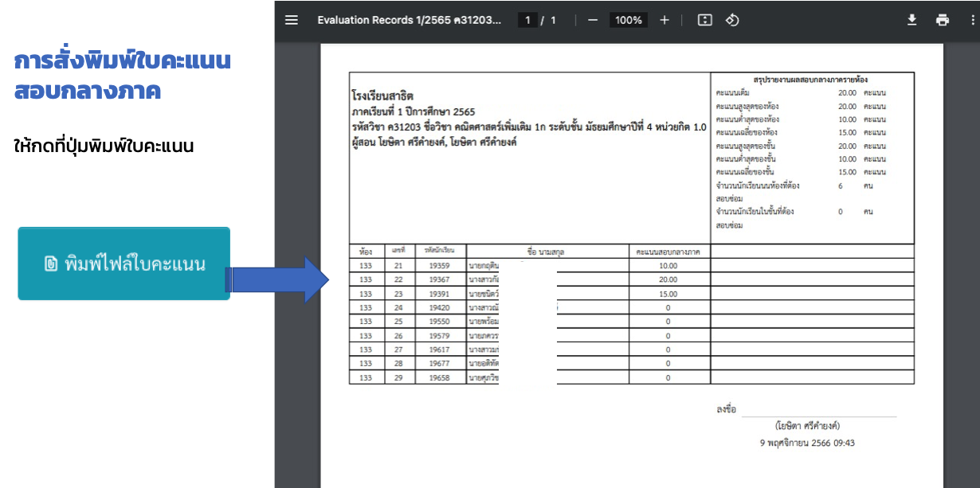Click the summary label คะแนนเฉลี่ยของชั้น
Image resolution: width=980 pixels, height=488 pixels.
[747, 172]
